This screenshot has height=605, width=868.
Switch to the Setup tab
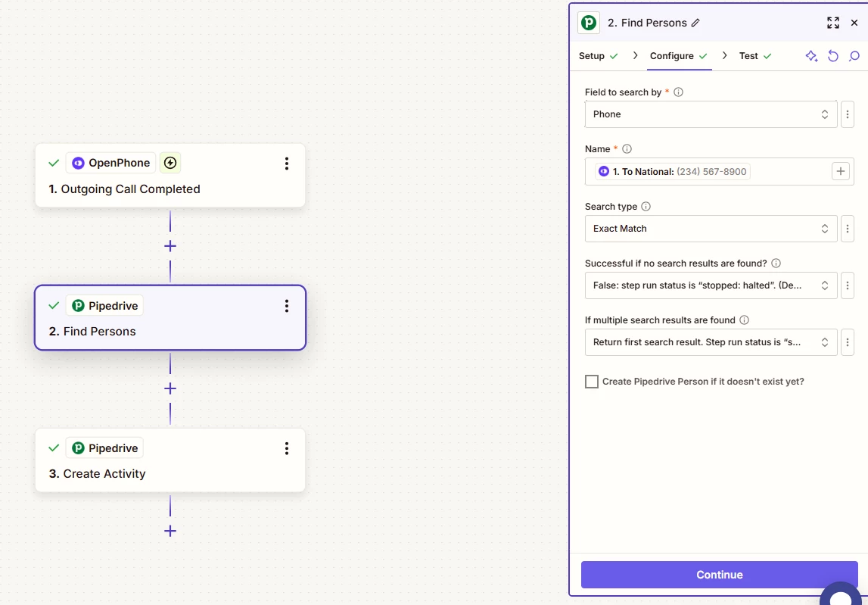tap(599, 56)
